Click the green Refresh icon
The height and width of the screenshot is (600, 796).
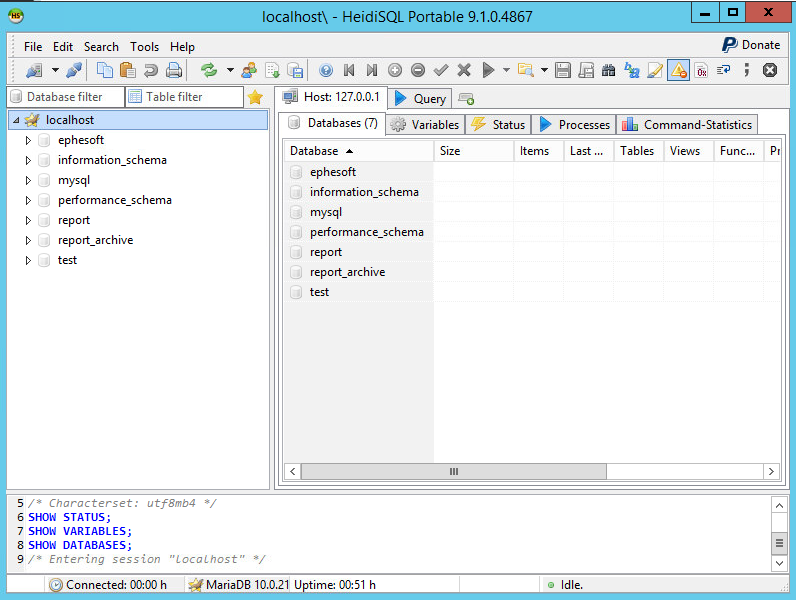(x=209, y=70)
